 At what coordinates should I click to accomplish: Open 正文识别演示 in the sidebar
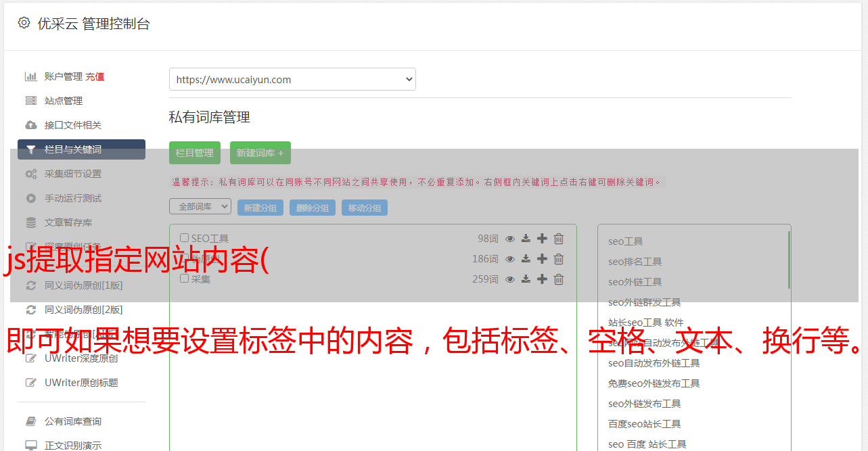tap(73, 446)
